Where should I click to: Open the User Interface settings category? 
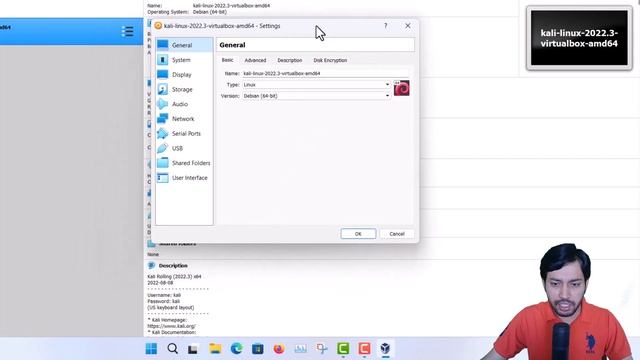coord(184,178)
